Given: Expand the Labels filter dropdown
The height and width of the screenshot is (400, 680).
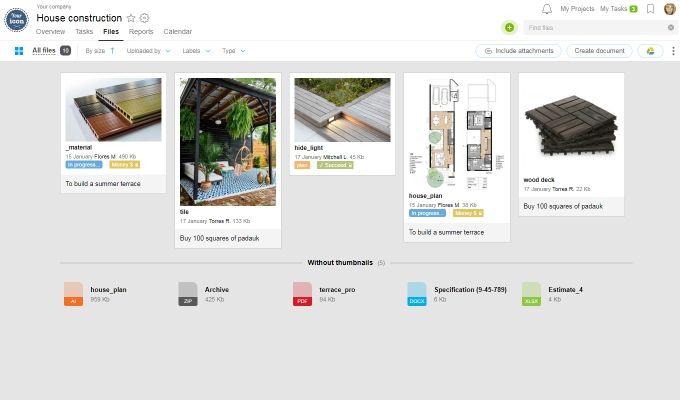Looking at the screenshot, I should 195,50.
